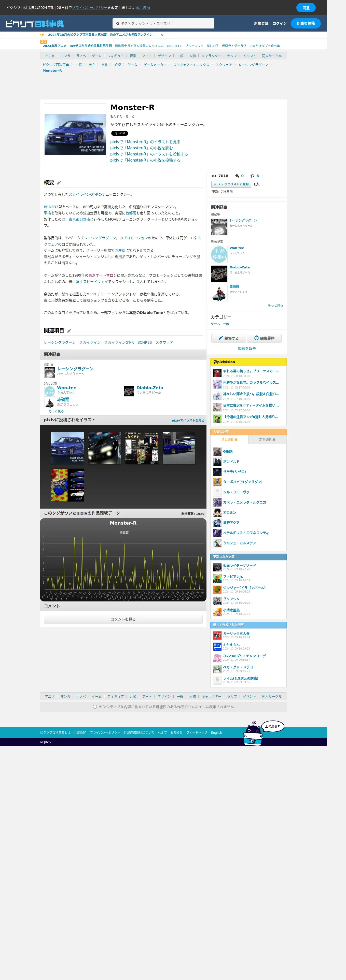Click 問題を報告 link

247,349
